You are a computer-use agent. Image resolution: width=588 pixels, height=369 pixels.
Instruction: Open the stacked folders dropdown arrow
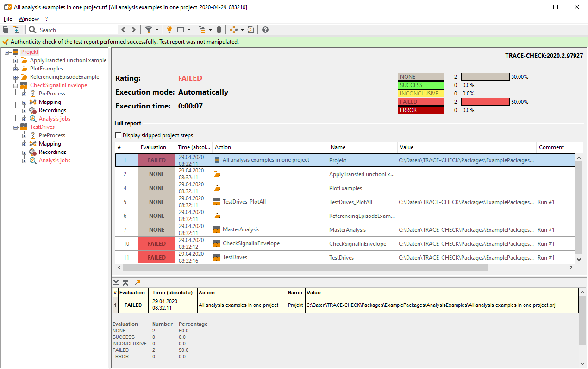click(x=210, y=30)
